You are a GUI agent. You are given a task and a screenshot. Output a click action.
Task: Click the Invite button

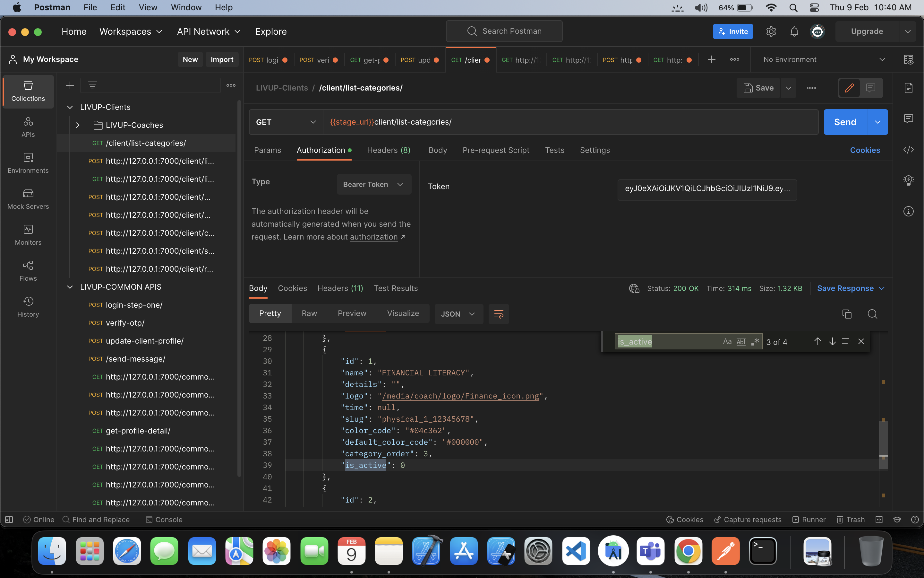point(733,31)
